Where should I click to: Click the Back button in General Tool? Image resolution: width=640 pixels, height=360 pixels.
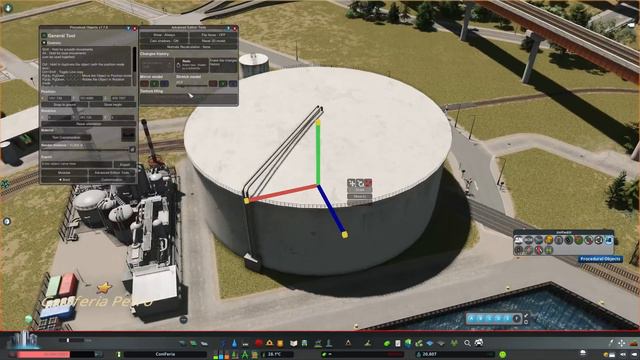pos(64,180)
